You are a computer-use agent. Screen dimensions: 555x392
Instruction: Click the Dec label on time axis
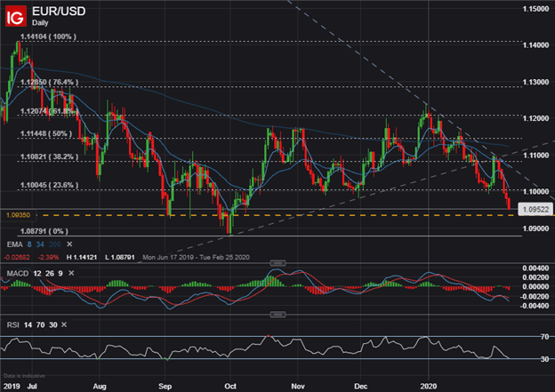coord(361,386)
